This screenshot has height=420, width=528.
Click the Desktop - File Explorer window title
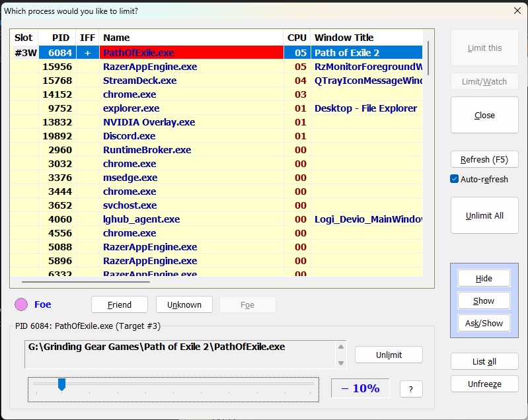click(367, 108)
